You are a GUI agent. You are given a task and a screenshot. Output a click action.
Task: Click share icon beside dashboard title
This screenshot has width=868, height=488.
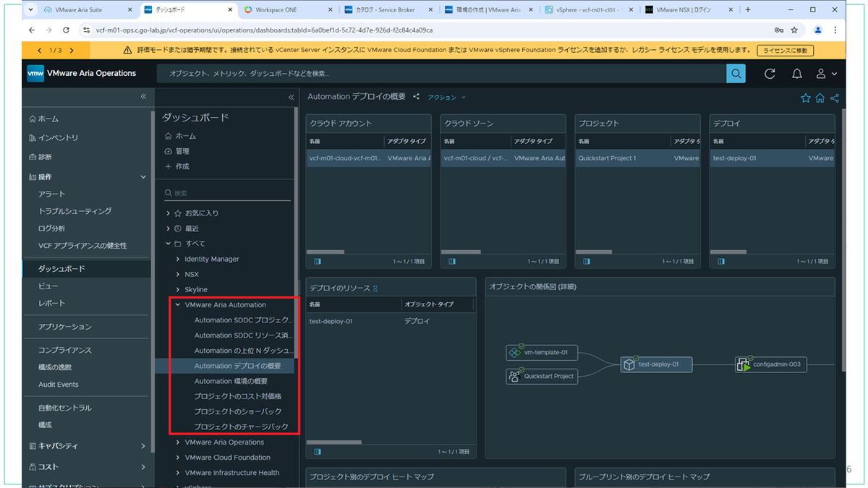(x=416, y=97)
